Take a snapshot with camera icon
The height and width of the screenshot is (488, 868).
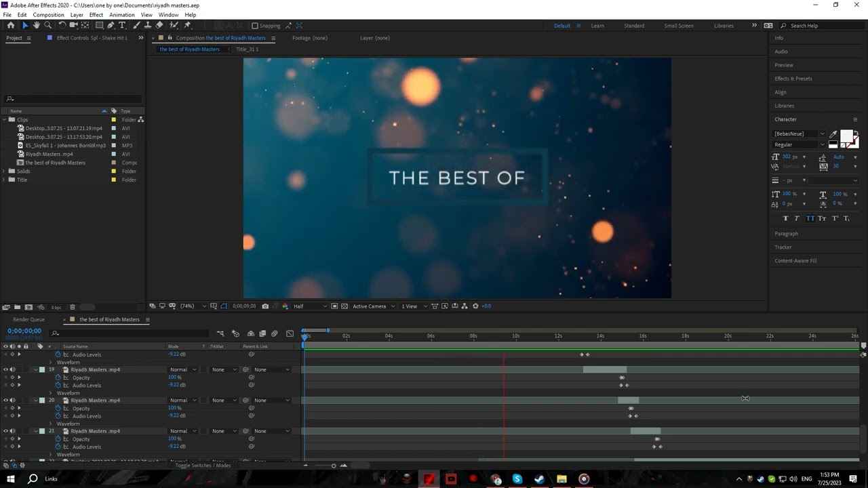[265, 306]
